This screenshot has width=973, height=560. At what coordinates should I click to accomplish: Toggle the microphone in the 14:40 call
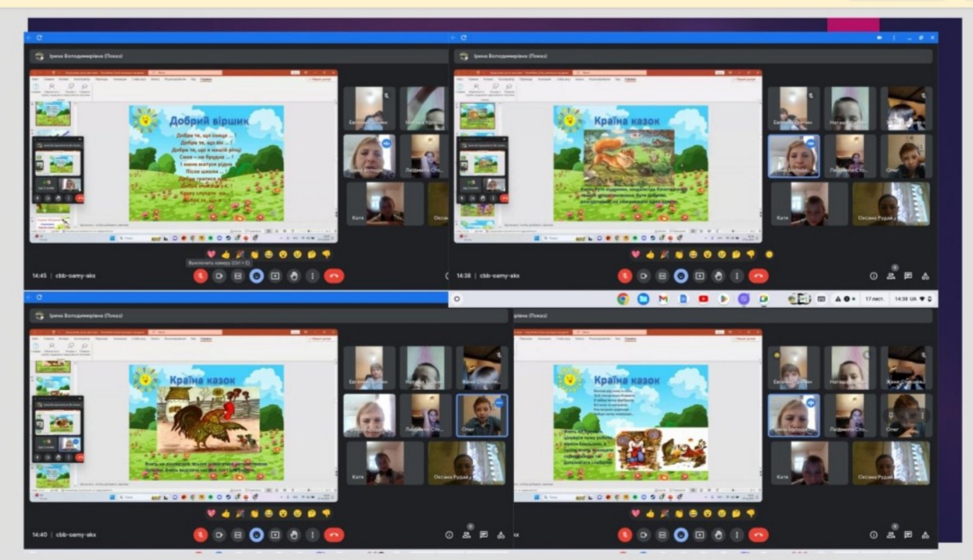(x=200, y=535)
